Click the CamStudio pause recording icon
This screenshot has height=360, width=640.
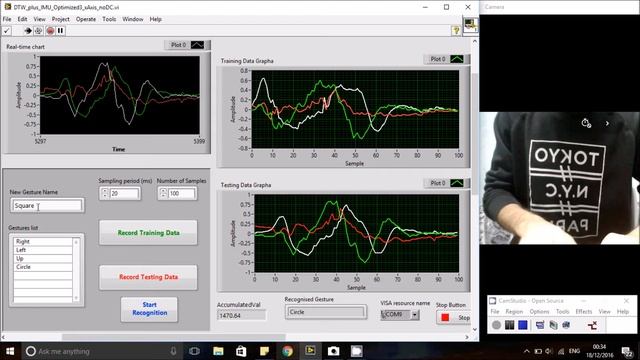coord(509,325)
